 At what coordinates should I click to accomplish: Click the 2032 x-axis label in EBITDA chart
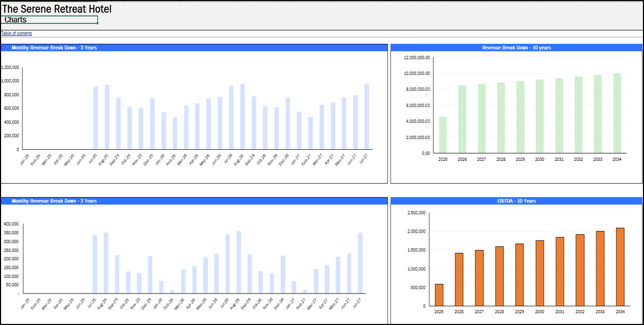[579, 312]
